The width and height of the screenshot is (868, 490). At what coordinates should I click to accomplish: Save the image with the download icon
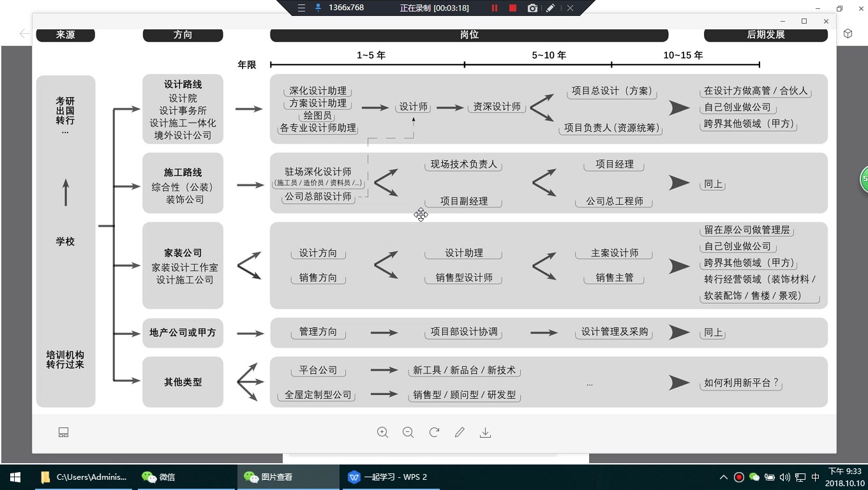pos(485,433)
